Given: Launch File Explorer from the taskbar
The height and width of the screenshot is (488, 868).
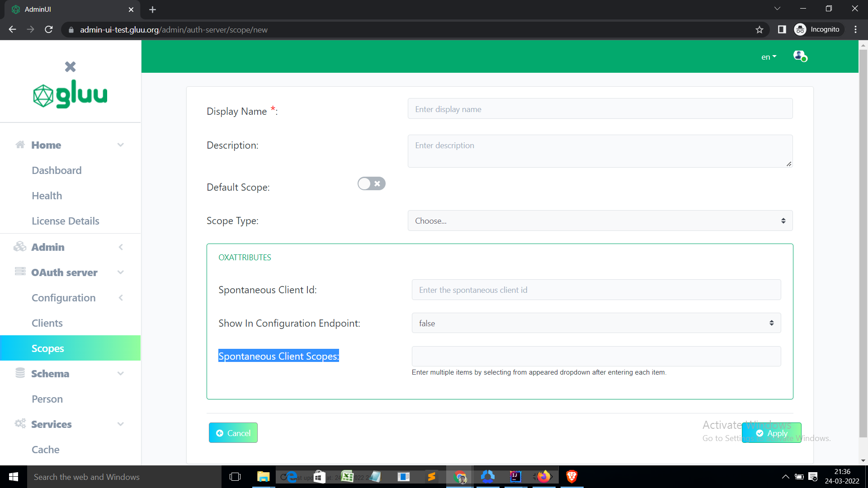Looking at the screenshot, I should pyautogui.click(x=263, y=477).
